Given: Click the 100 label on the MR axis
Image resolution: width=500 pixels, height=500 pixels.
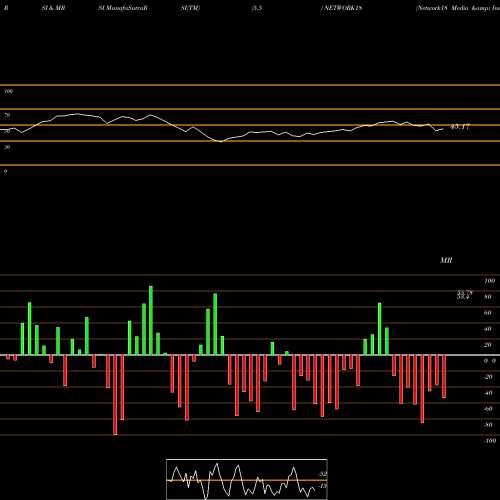Looking at the screenshot, I should (489, 281).
